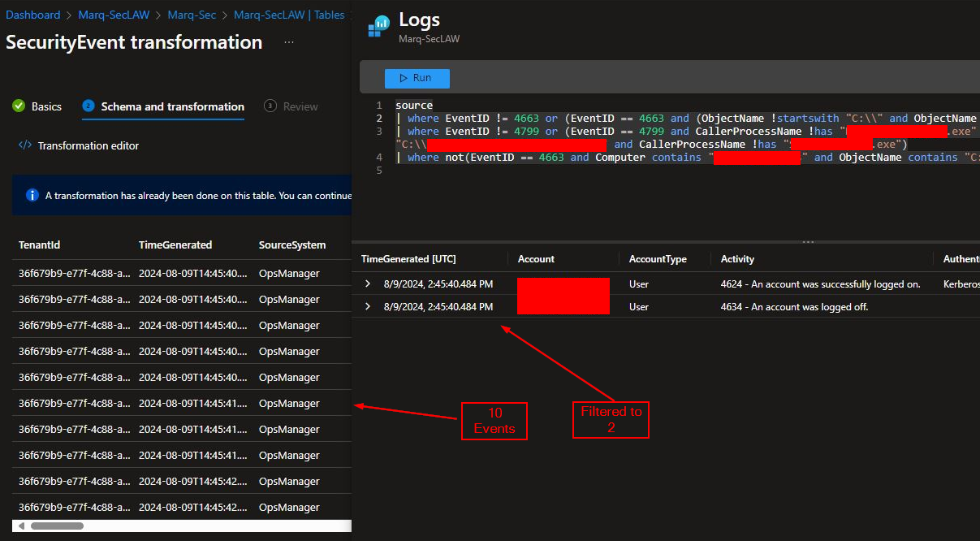
Task: Click the SourceSystem column header
Action: [292, 245]
